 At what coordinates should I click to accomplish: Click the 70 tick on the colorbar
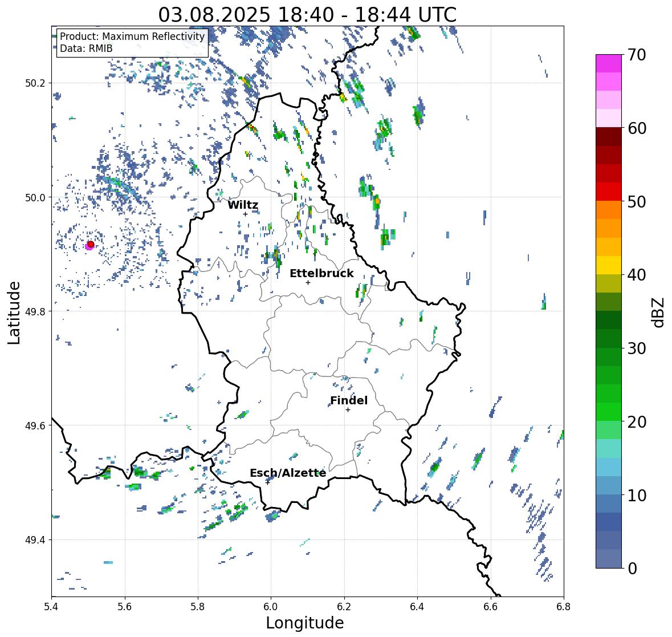pyautogui.click(x=637, y=55)
